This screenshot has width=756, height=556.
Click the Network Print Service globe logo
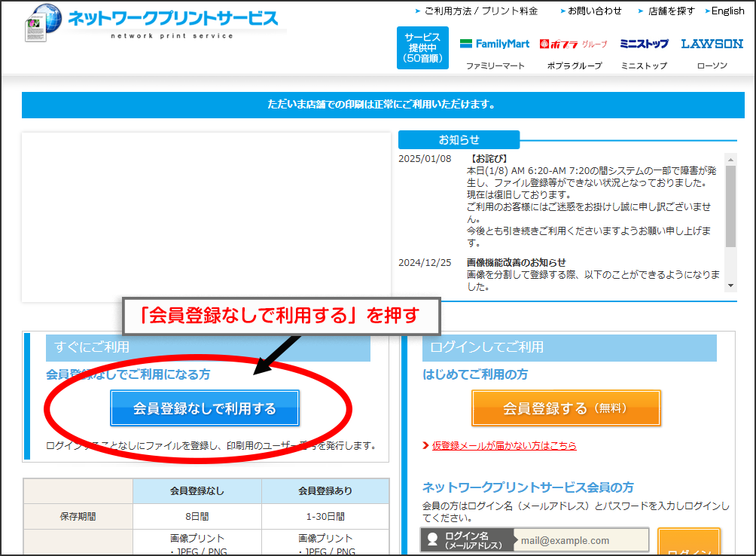43,23
